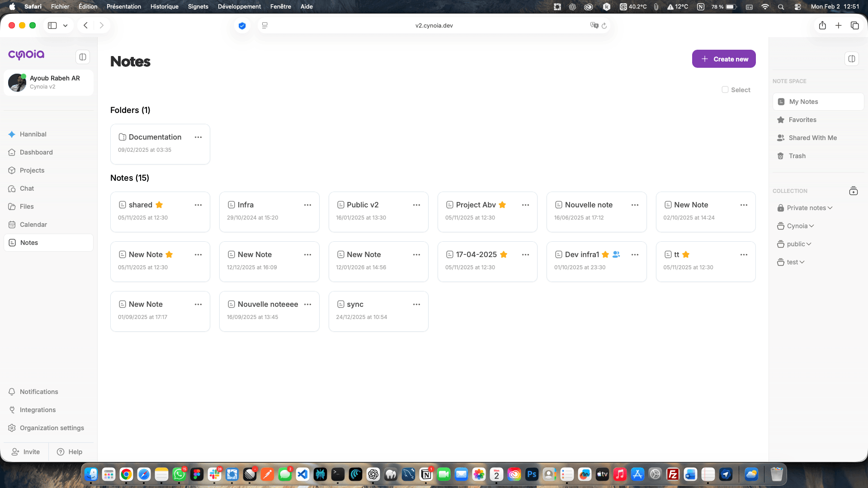Click the Create new button
Screen dimensions: 868x488
click(x=723, y=59)
